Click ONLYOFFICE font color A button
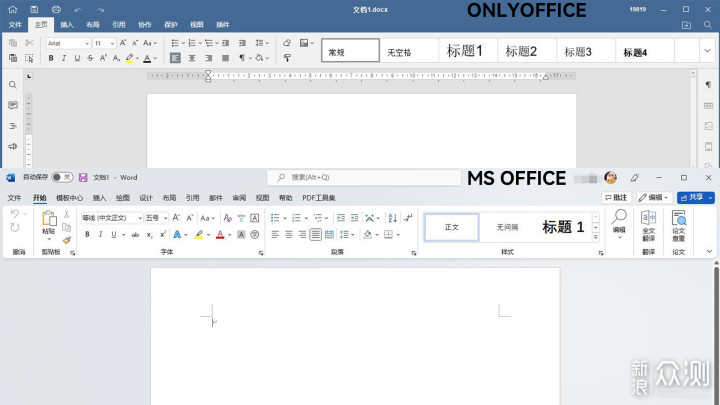720x405 pixels. [x=147, y=58]
